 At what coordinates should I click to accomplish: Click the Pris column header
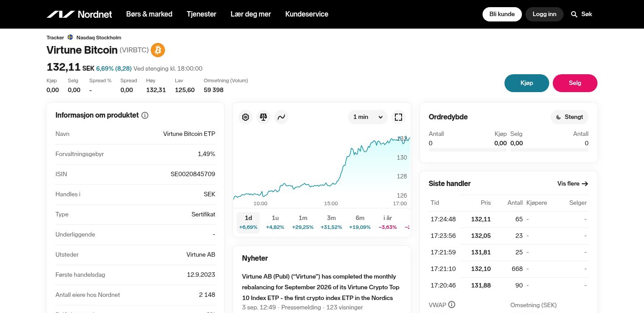click(486, 203)
